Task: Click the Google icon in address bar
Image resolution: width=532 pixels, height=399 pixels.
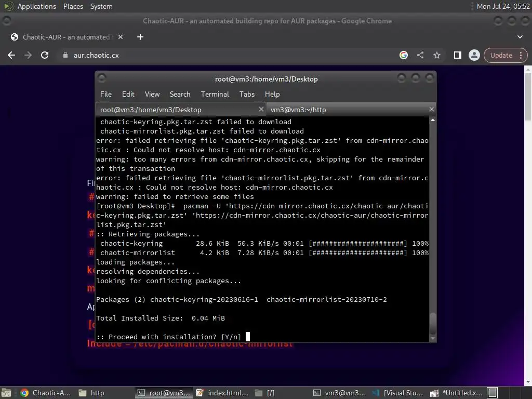Action: (x=403, y=55)
